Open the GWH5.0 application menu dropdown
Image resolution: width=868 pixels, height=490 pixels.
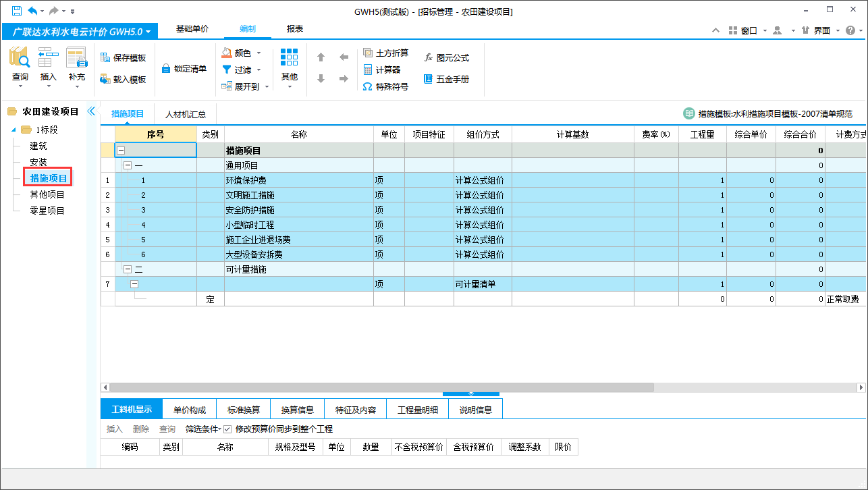click(80, 31)
